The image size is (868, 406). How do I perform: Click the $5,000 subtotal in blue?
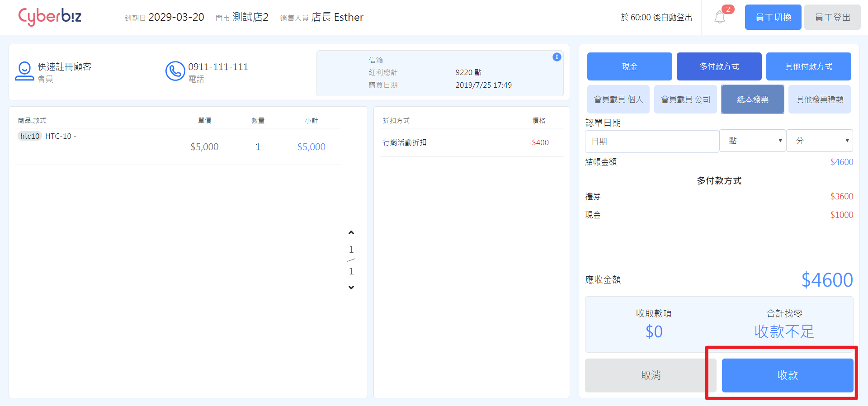pyautogui.click(x=311, y=147)
